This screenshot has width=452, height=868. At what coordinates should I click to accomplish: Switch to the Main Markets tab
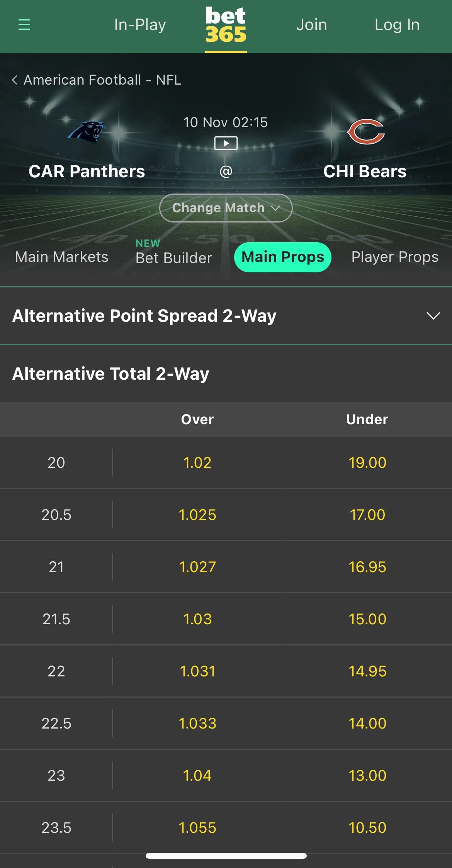(62, 257)
